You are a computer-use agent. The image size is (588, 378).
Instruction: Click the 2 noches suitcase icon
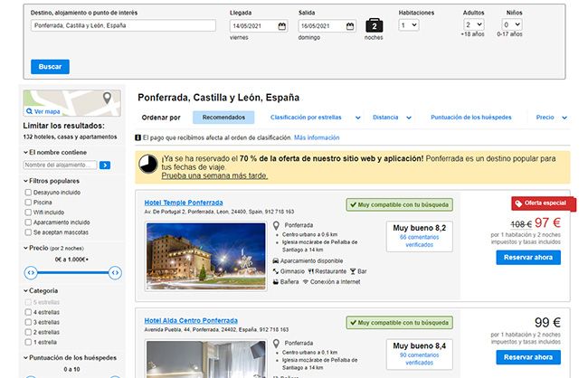point(374,26)
